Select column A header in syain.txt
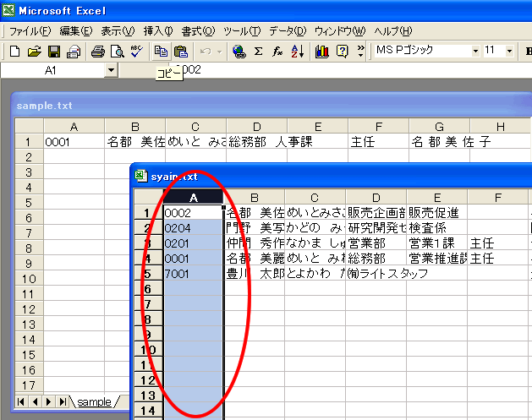Image resolution: width=532 pixels, height=420 pixels. (194, 197)
